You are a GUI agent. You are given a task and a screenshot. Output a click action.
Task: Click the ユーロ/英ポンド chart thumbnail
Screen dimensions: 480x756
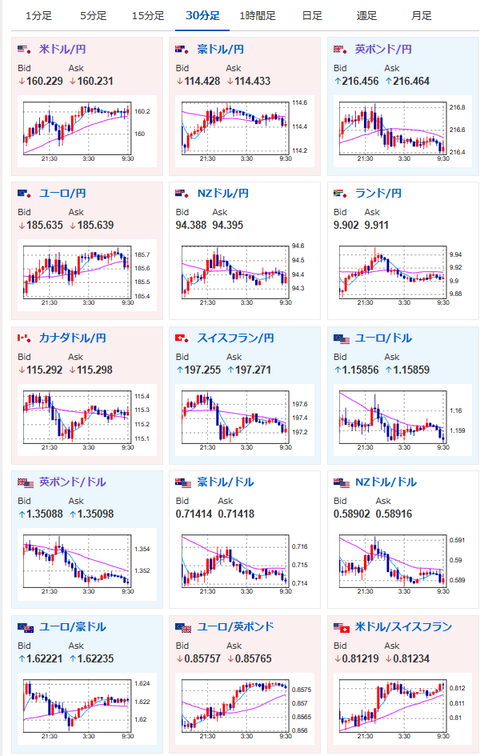244,709
